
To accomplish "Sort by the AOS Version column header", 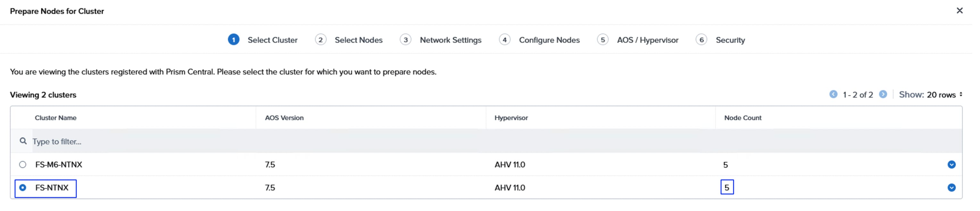I will coord(284,118).
